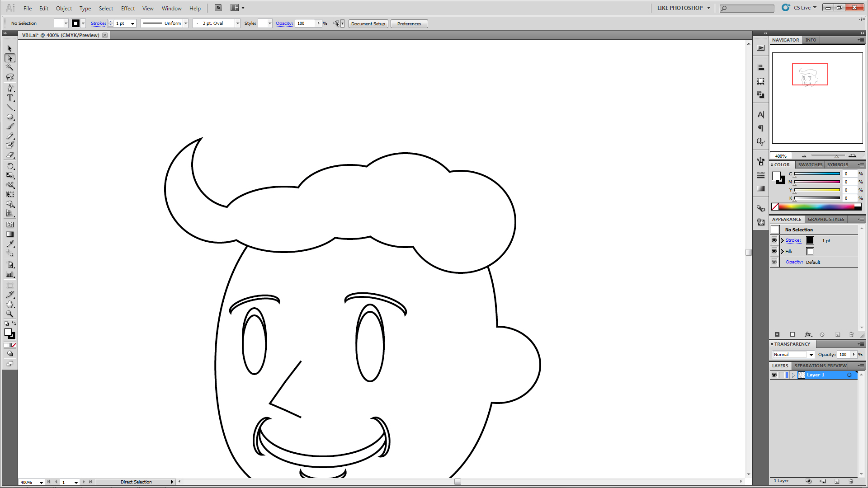Viewport: 868px width, 488px height.
Task: Select the Paintbrush tool
Action: (x=9, y=127)
